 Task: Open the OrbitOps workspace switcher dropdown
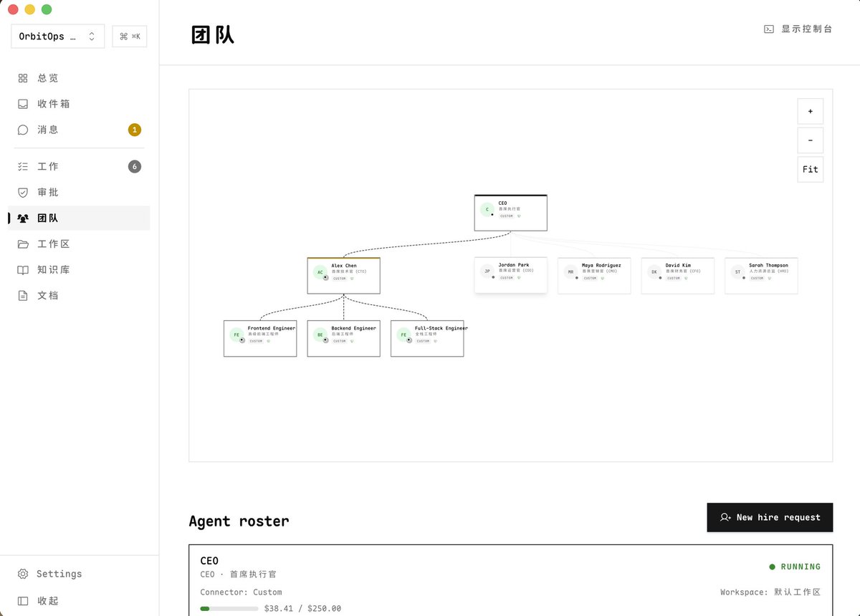click(x=57, y=37)
